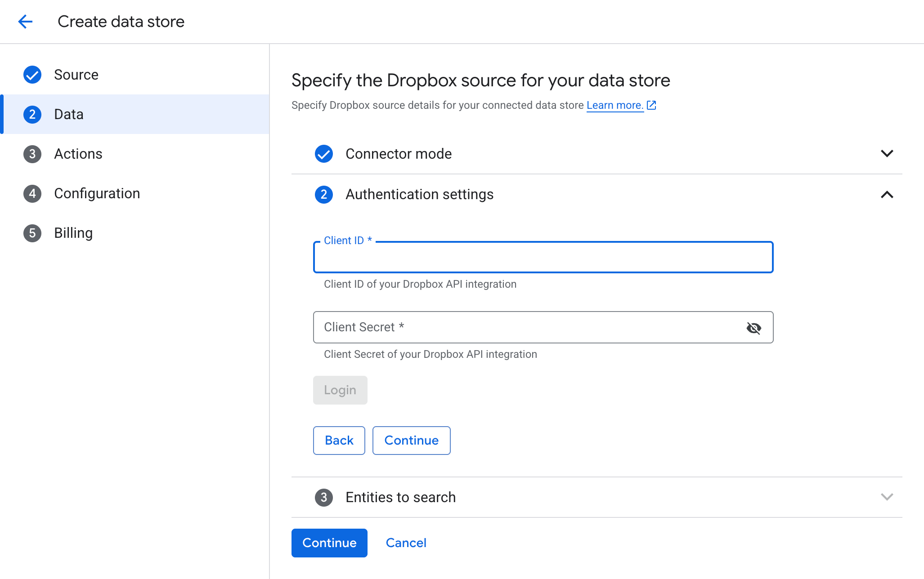Click the Entities to search step 3 badge
924x579 pixels.
[x=323, y=497]
